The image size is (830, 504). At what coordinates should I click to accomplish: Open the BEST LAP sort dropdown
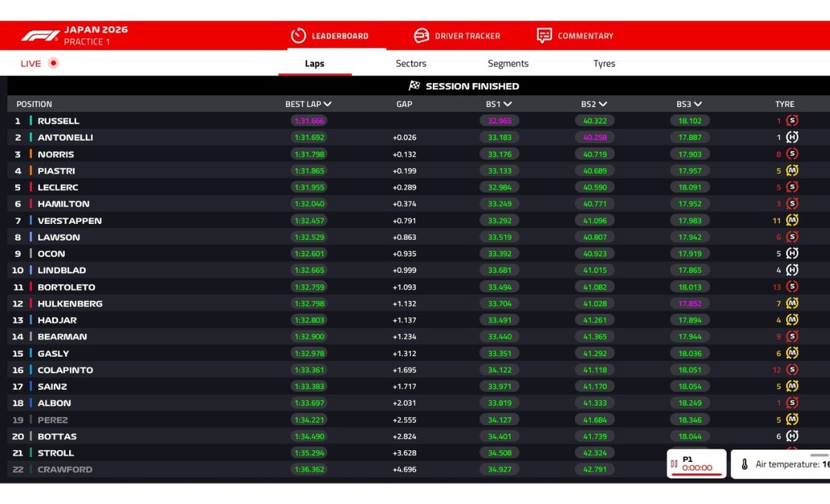click(x=329, y=104)
